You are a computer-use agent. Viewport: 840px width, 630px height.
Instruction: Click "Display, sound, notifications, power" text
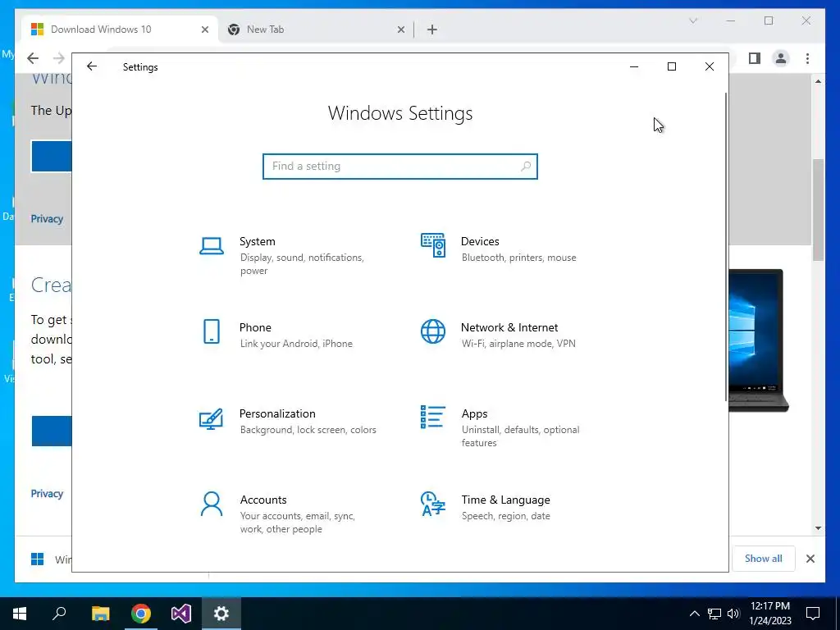pyautogui.click(x=302, y=264)
